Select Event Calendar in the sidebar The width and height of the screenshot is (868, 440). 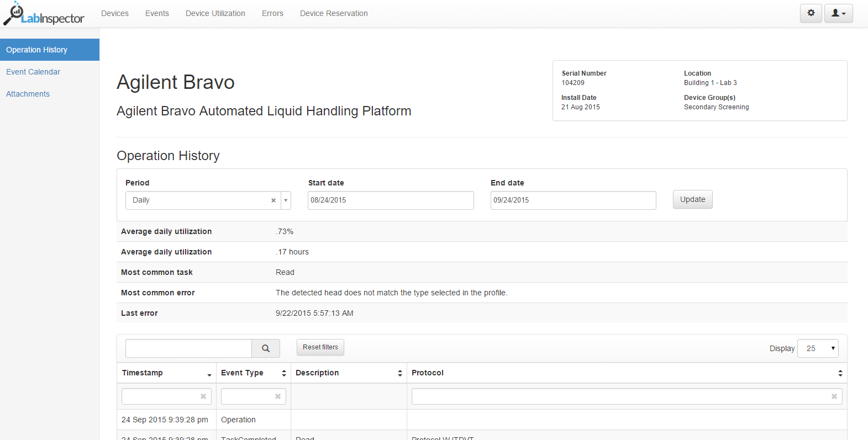coord(33,72)
